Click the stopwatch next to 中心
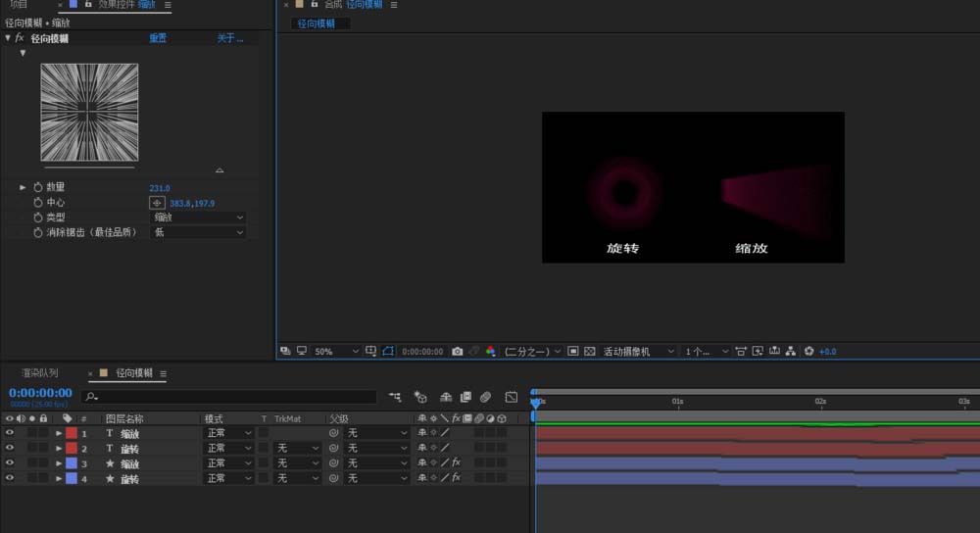Image resolution: width=980 pixels, height=533 pixels. tap(38, 203)
